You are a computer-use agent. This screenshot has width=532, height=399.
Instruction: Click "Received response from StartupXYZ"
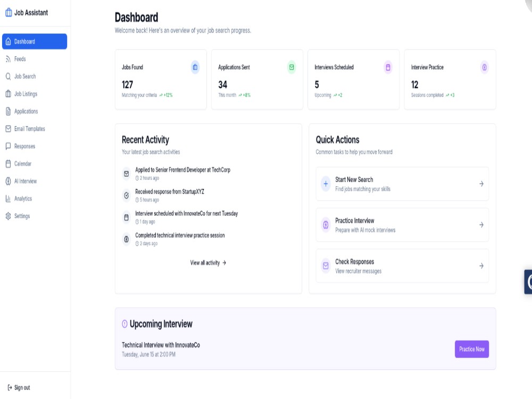click(x=170, y=192)
